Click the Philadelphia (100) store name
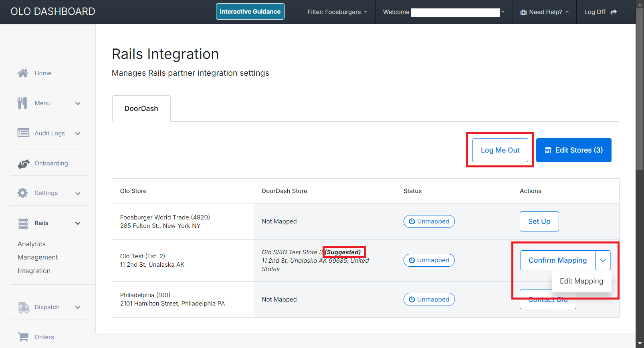The height and width of the screenshot is (348, 644). (145, 295)
